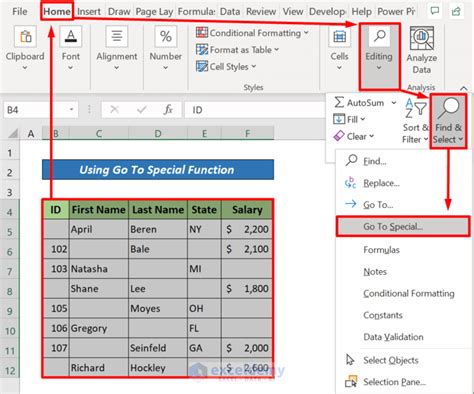This screenshot has height=394, width=474.
Task: Click the AutoSum sigma icon
Action: 339,102
